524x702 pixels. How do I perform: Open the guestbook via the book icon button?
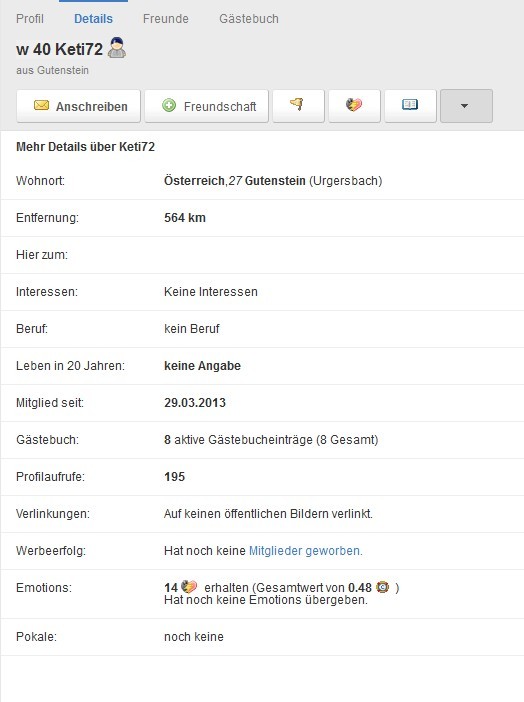click(410, 106)
